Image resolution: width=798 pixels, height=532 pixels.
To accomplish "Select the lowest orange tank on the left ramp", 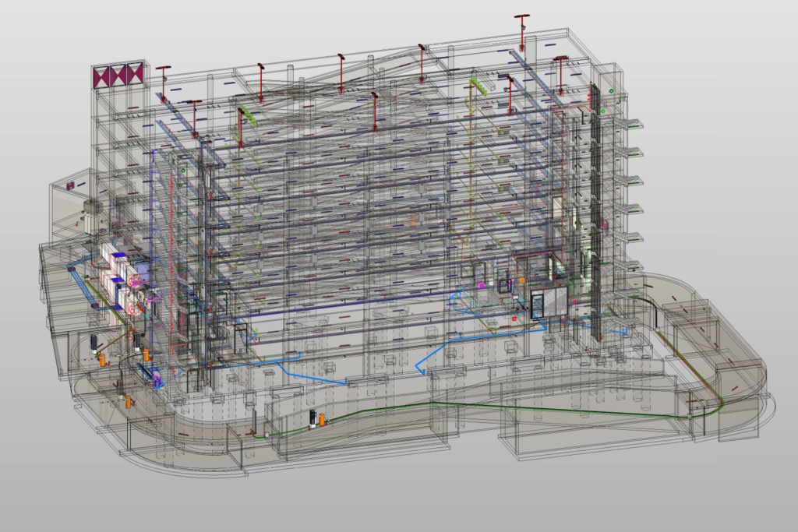I will [x=129, y=401].
